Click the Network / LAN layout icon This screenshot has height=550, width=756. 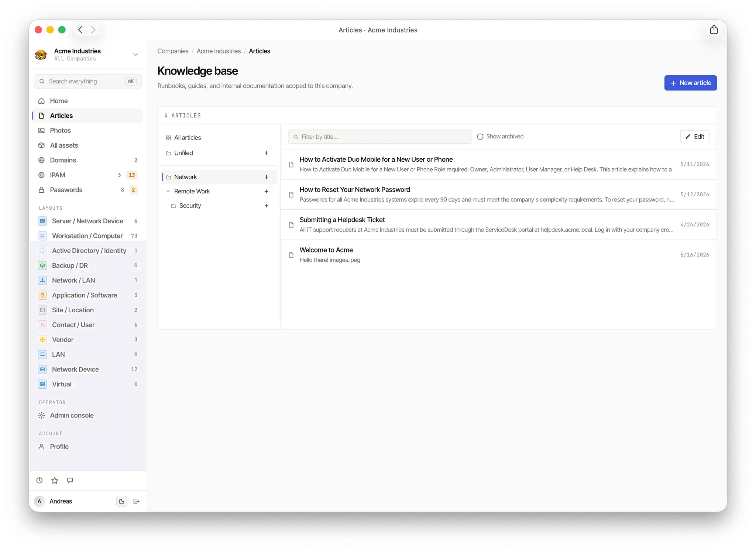42,280
